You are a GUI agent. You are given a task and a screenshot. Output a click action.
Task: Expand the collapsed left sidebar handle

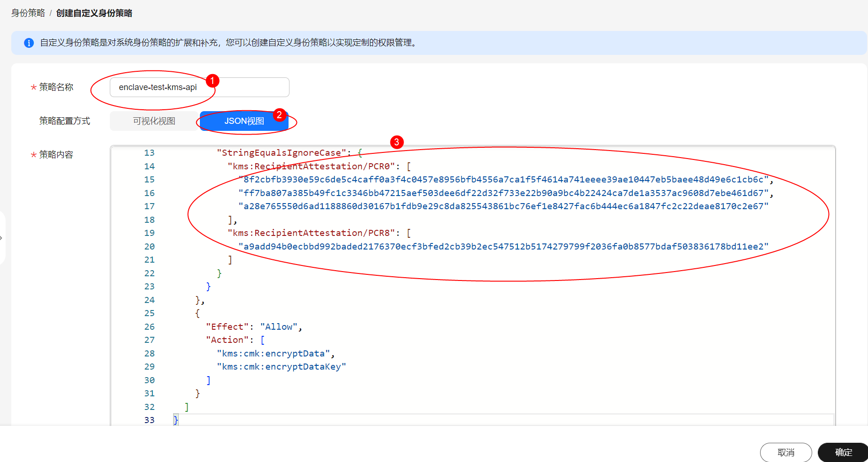tap(2, 238)
